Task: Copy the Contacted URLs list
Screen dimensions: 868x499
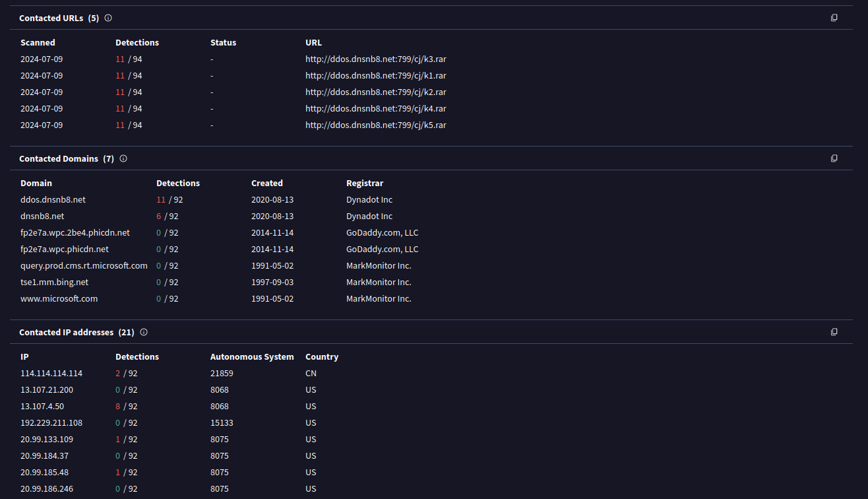Action: click(x=834, y=18)
